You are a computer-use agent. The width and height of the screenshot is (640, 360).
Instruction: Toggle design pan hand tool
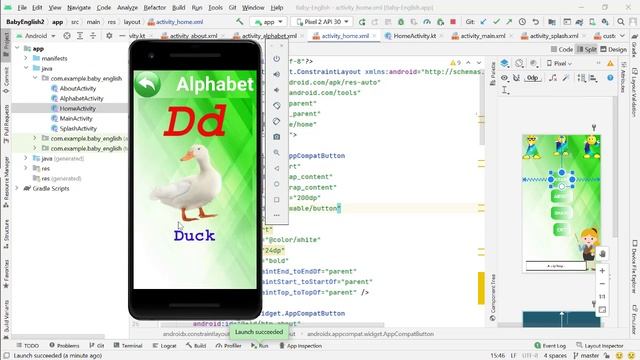602,254
